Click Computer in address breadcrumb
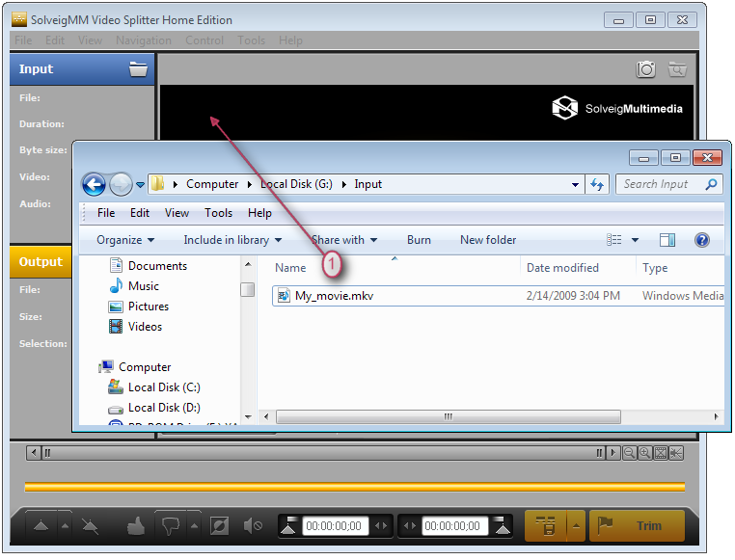 [212, 184]
